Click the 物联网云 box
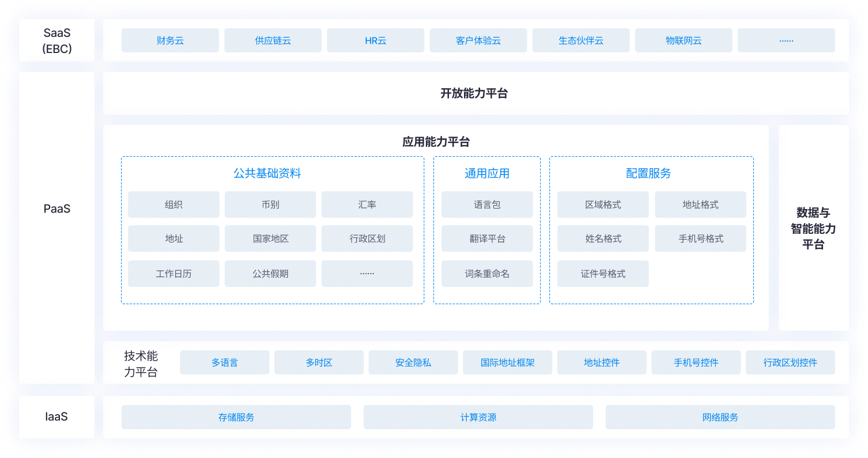The width and height of the screenshot is (868, 458). [x=683, y=40]
